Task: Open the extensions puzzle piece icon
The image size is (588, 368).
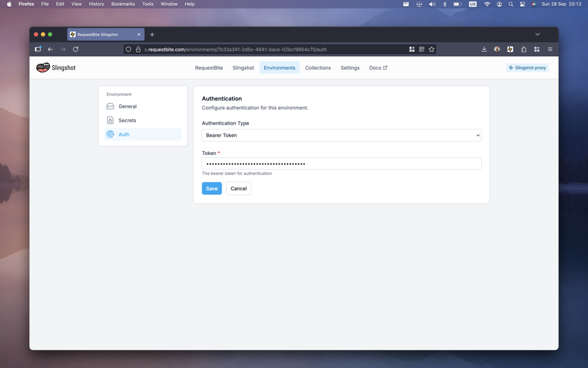Action: (523, 49)
